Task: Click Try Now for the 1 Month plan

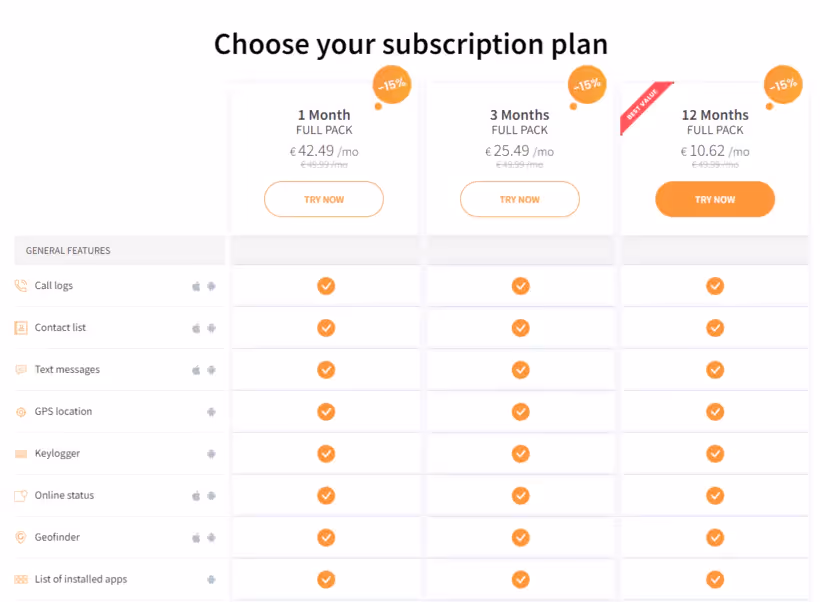Action: [324, 199]
